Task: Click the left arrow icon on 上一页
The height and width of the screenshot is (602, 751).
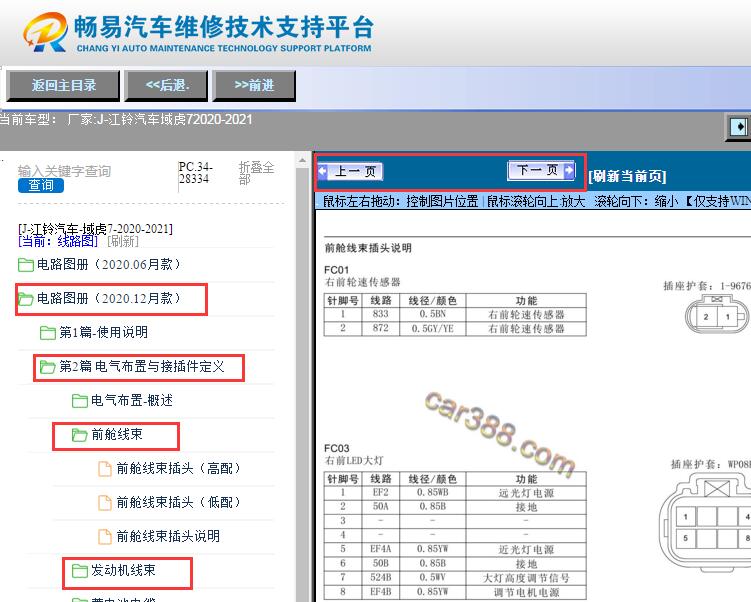Action: pyautogui.click(x=323, y=171)
